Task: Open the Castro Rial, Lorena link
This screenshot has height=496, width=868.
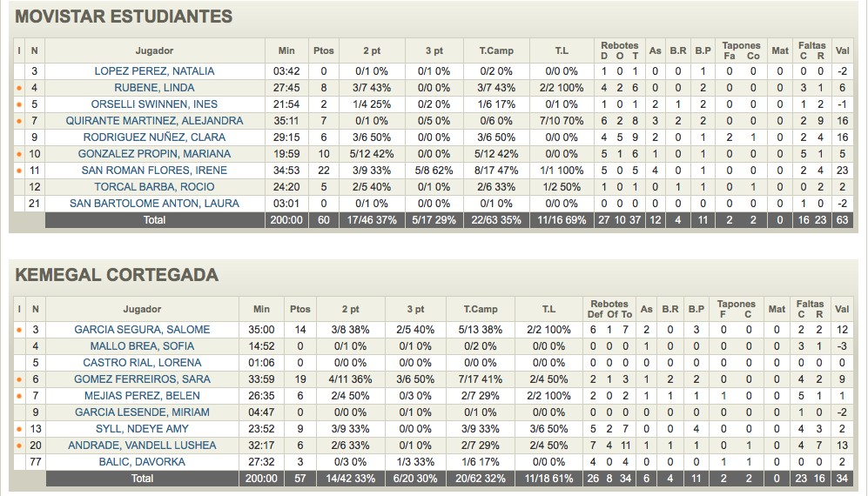Action: [142, 364]
